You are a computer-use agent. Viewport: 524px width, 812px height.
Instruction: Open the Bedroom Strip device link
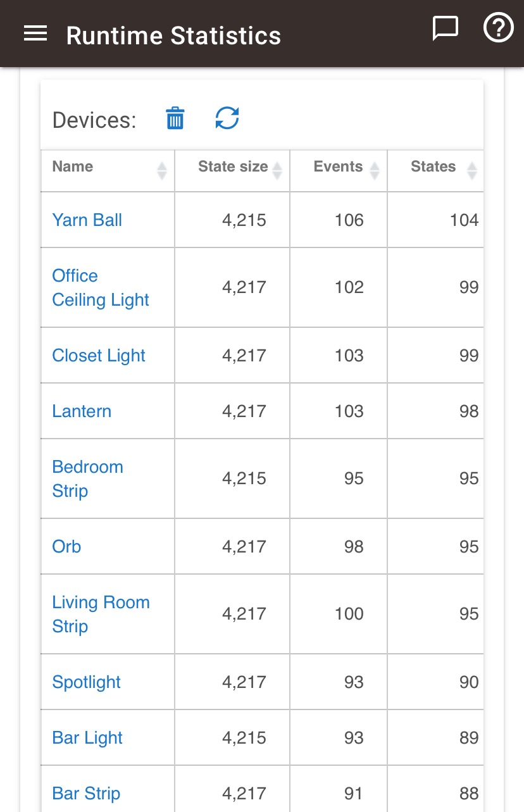pos(87,479)
